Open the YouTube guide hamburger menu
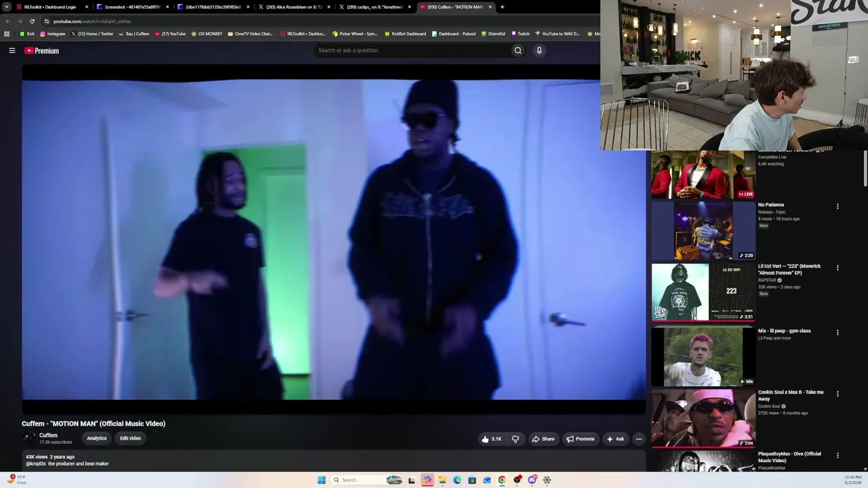Viewport: 868px width, 488px height. tap(12, 50)
